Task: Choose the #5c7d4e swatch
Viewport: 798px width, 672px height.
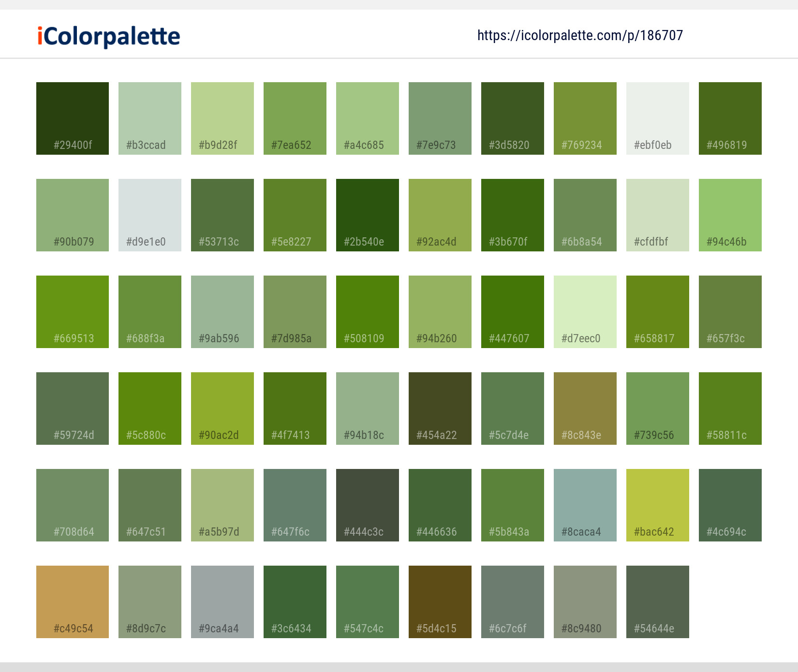Action: (513, 409)
